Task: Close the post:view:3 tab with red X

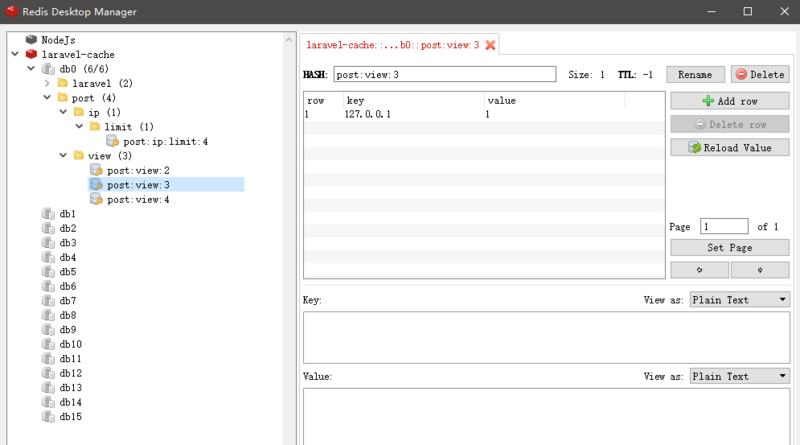Action: coord(490,45)
